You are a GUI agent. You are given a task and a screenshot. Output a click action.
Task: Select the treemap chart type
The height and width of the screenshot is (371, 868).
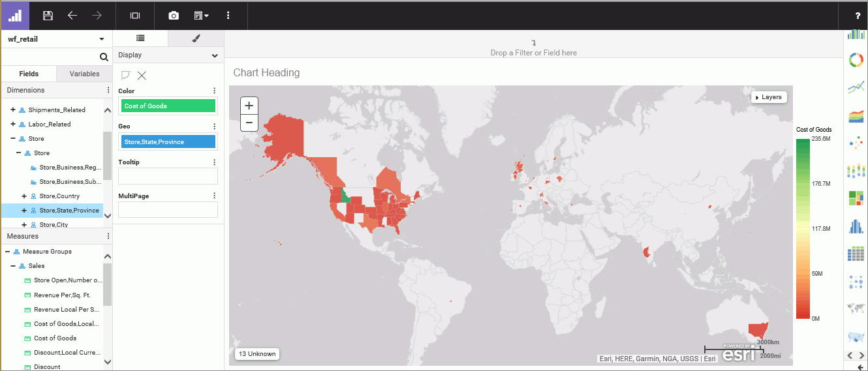click(x=856, y=198)
